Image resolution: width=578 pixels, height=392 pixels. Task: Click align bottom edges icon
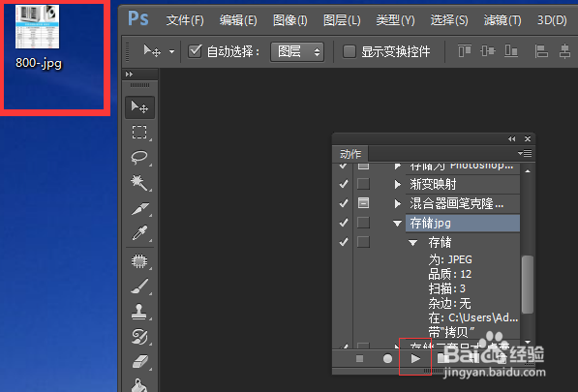(x=511, y=51)
